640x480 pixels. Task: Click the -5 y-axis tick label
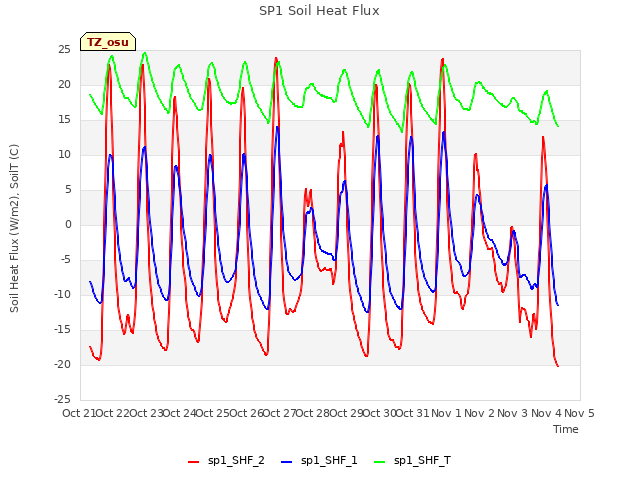(65, 260)
